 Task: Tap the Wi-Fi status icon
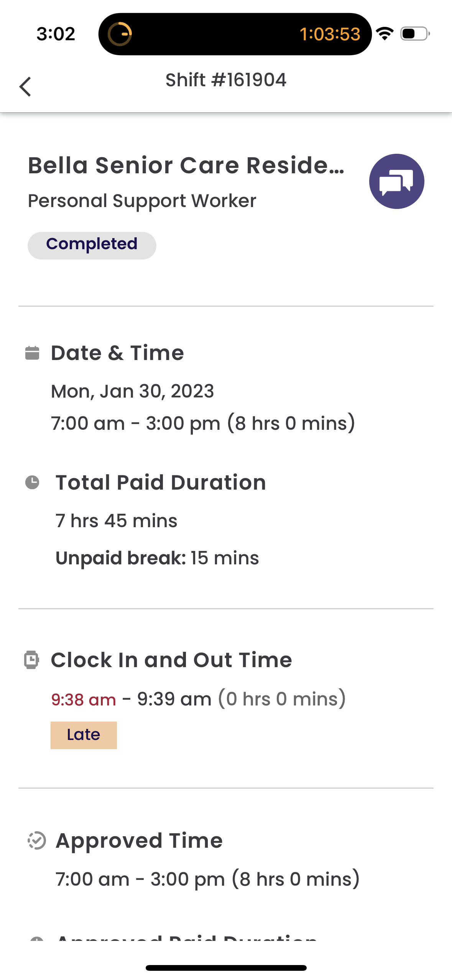coord(385,34)
